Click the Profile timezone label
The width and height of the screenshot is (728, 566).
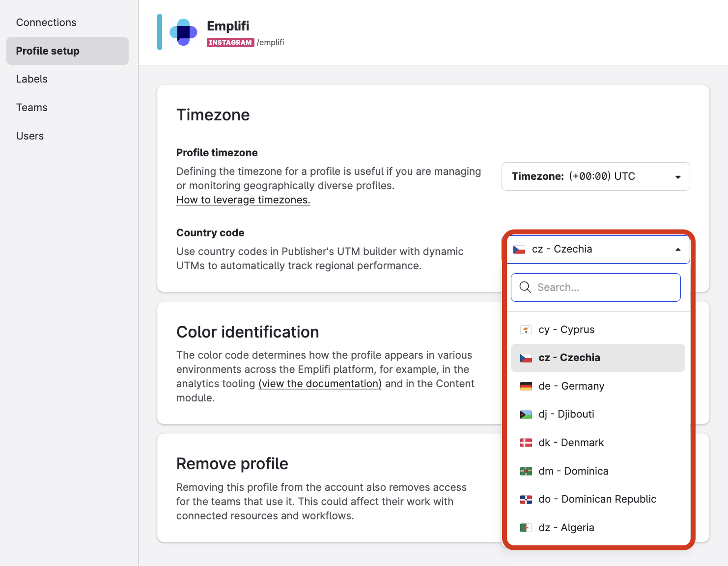tap(217, 153)
